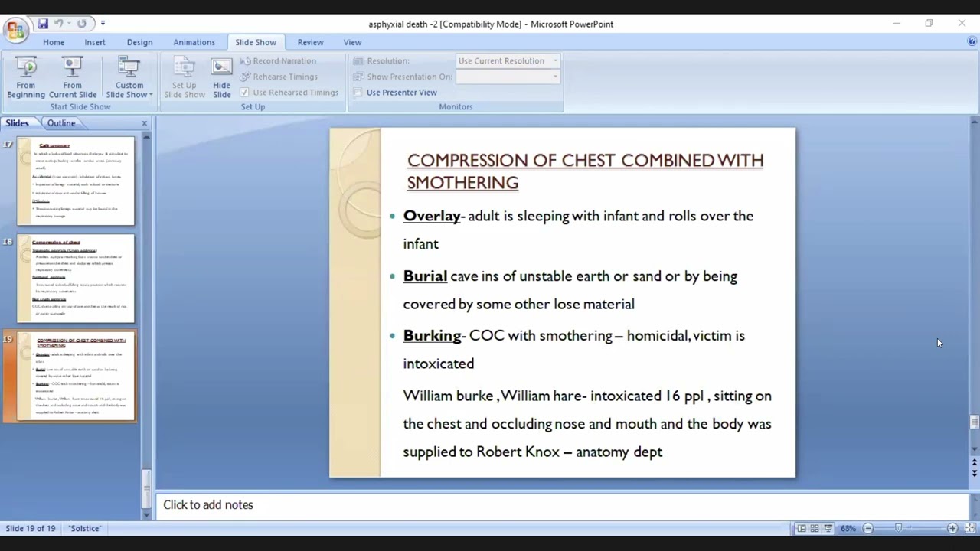Start slide show From Current Slide
This screenshot has width=980, height=551.
[x=73, y=77]
